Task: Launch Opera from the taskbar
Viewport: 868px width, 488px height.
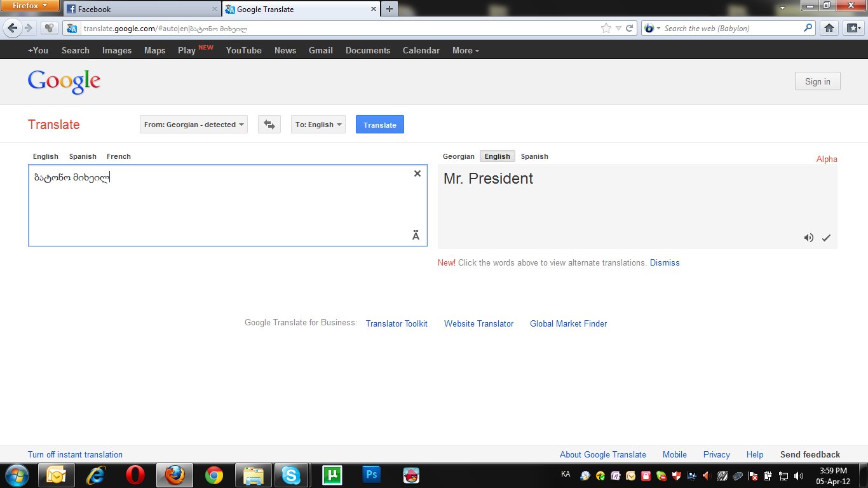Action: coord(135,475)
